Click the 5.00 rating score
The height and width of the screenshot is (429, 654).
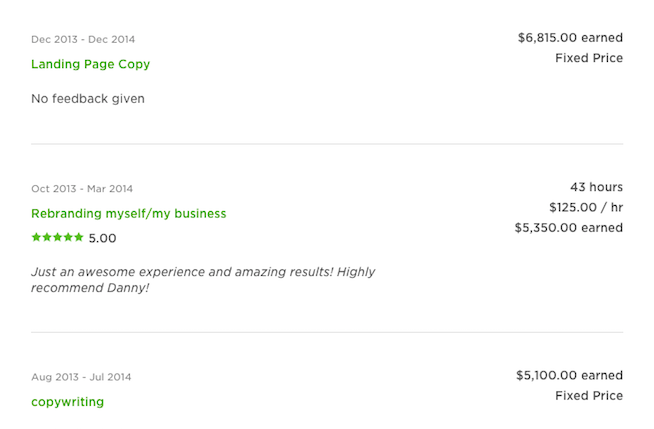pyautogui.click(x=102, y=238)
